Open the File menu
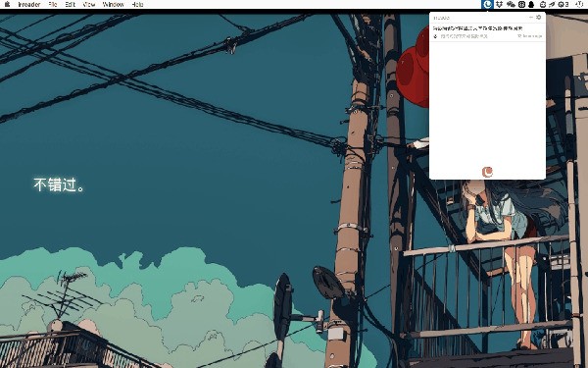The width and height of the screenshot is (588, 368). 53,5
